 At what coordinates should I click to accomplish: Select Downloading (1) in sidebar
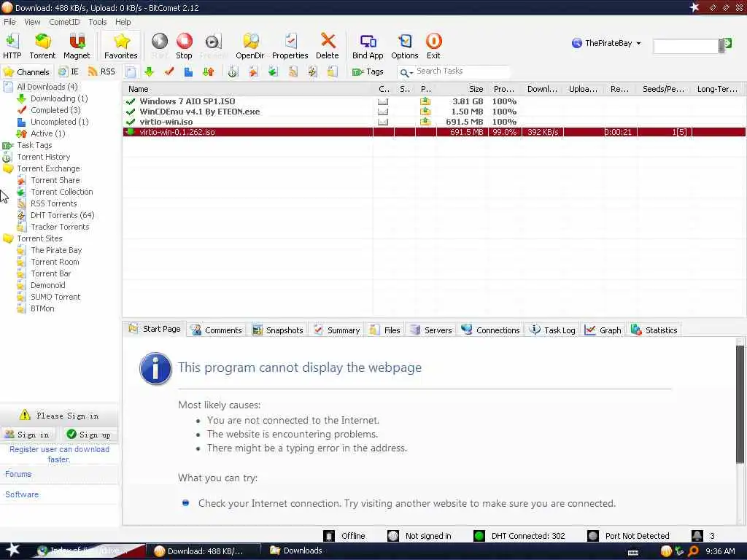coord(59,98)
